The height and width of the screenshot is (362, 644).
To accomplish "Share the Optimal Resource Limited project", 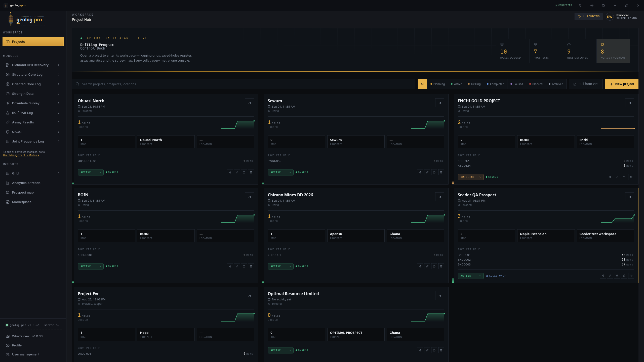I will tap(420, 350).
